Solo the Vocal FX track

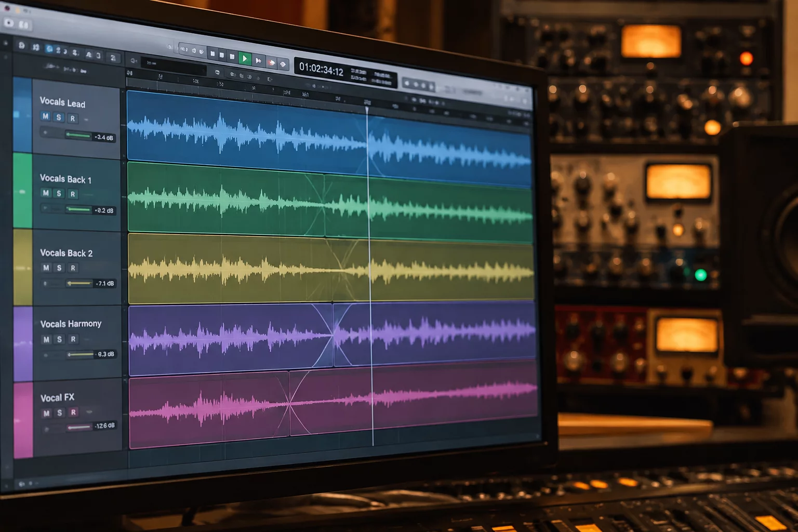pos(60,413)
